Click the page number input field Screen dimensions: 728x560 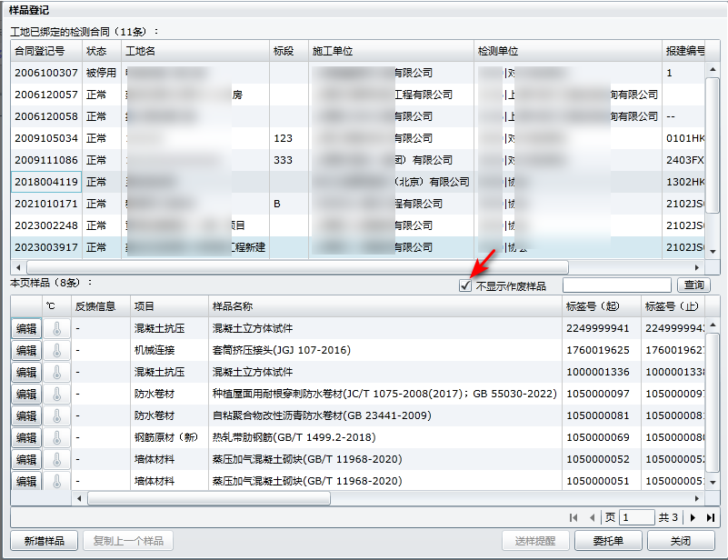[x=636, y=517]
